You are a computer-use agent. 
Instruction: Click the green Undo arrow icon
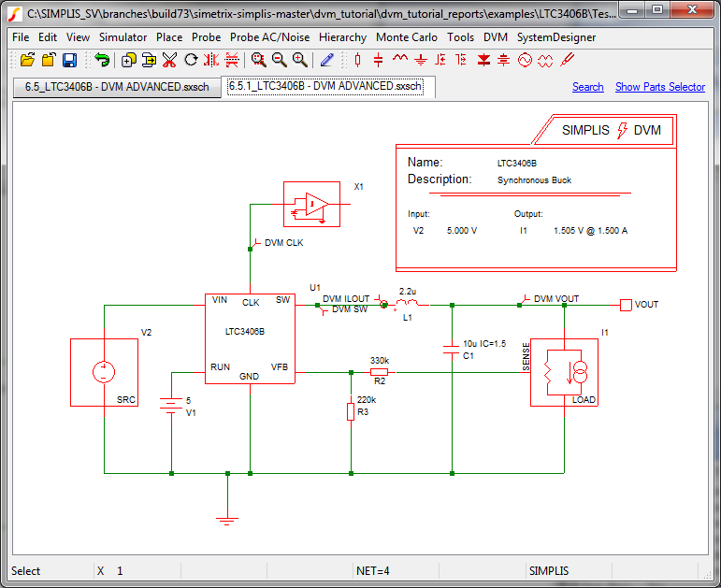[x=101, y=60]
